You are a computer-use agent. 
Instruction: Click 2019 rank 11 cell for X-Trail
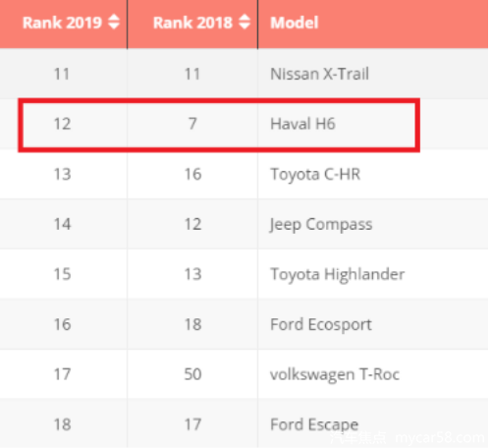coord(62,74)
